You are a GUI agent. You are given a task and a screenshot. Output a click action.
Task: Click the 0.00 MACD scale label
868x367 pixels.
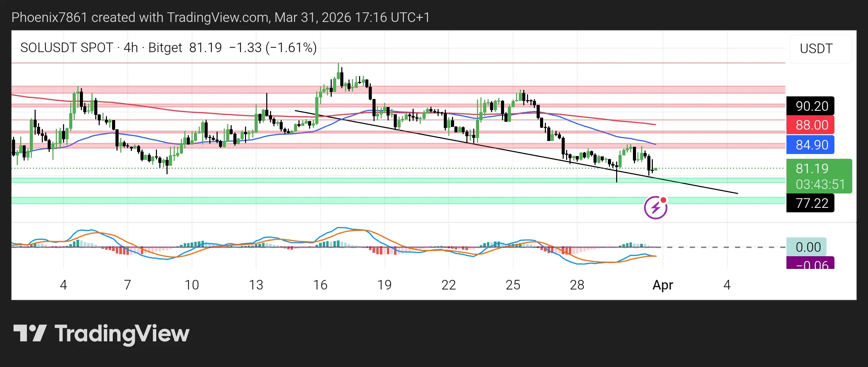807,247
